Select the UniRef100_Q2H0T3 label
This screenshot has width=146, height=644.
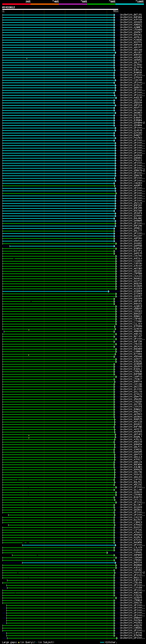click(131, 359)
